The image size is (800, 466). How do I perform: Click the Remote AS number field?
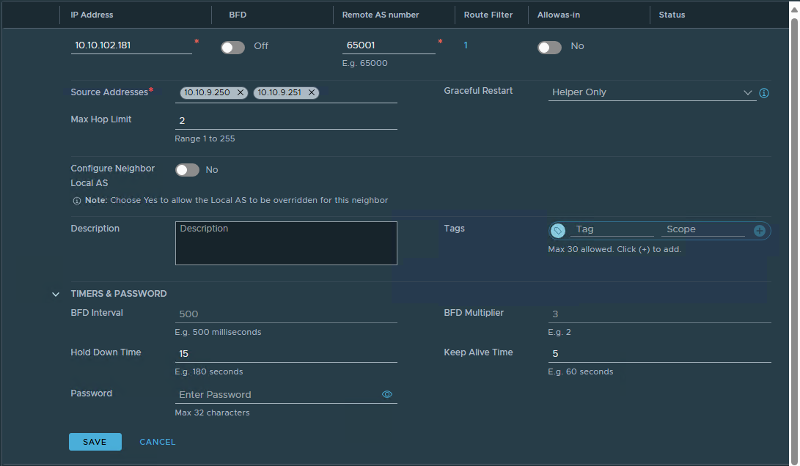coord(389,46)
